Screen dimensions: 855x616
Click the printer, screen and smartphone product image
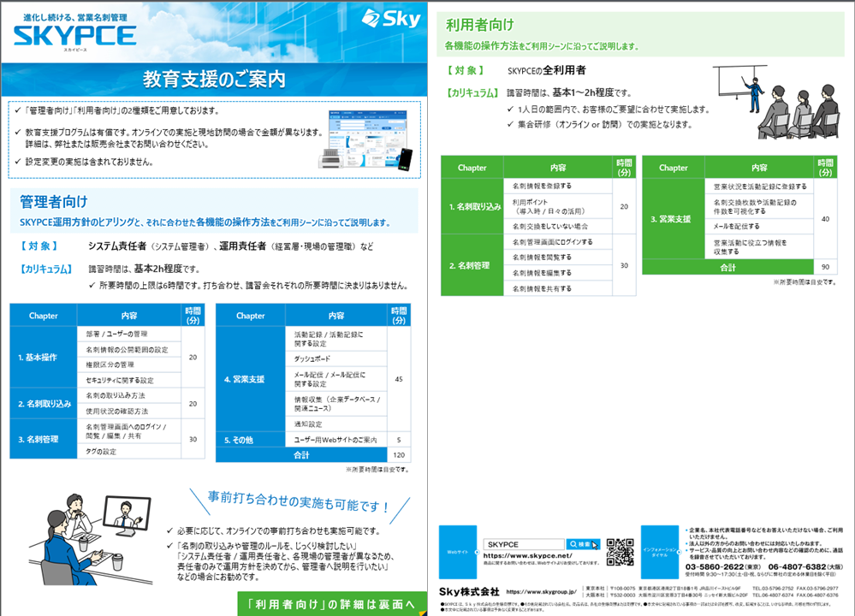point(364,137)
